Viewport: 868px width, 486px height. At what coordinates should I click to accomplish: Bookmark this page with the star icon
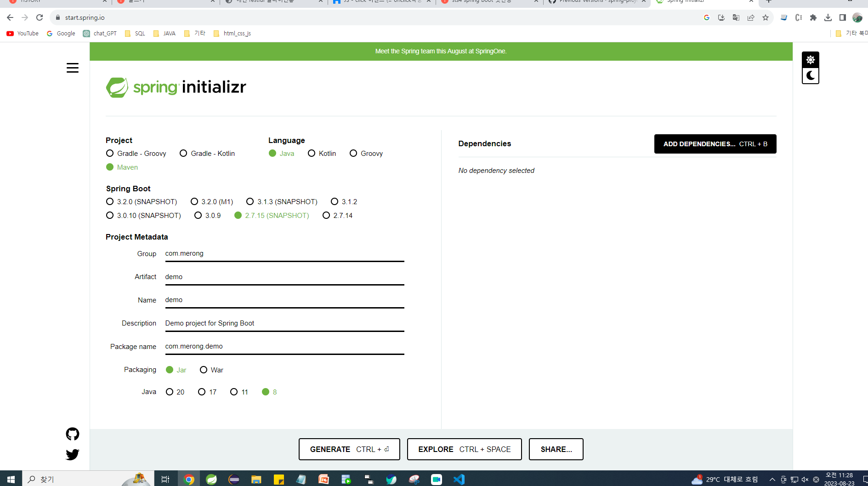(766, 17)
